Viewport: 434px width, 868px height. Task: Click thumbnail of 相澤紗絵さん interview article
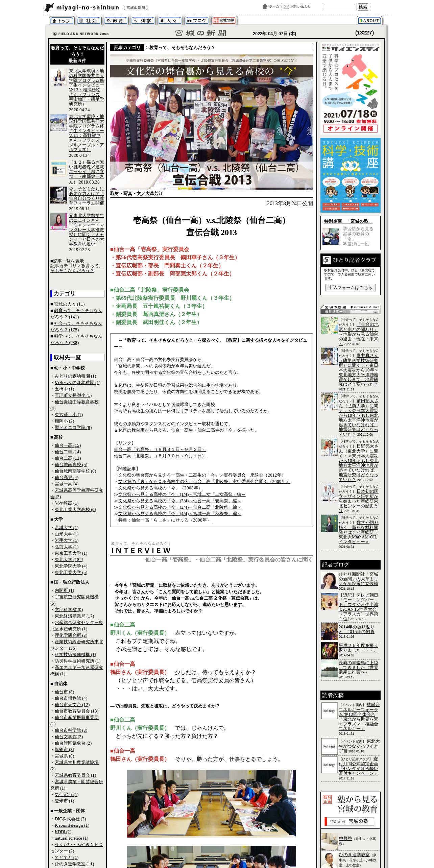point(59,77)
